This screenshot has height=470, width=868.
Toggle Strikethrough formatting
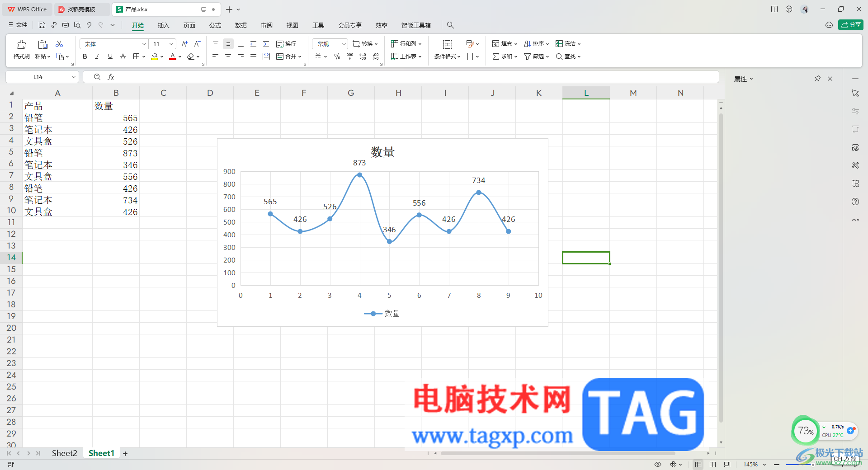pos(123,56)
